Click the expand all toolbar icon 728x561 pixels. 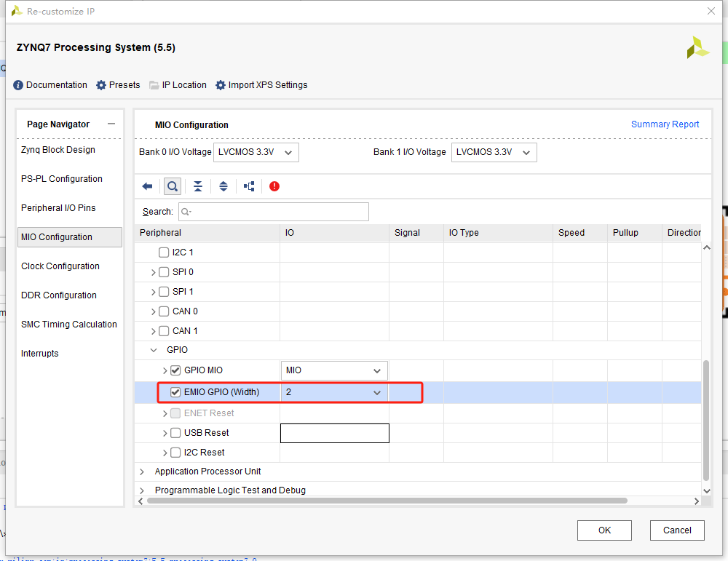tap(223, 186)
